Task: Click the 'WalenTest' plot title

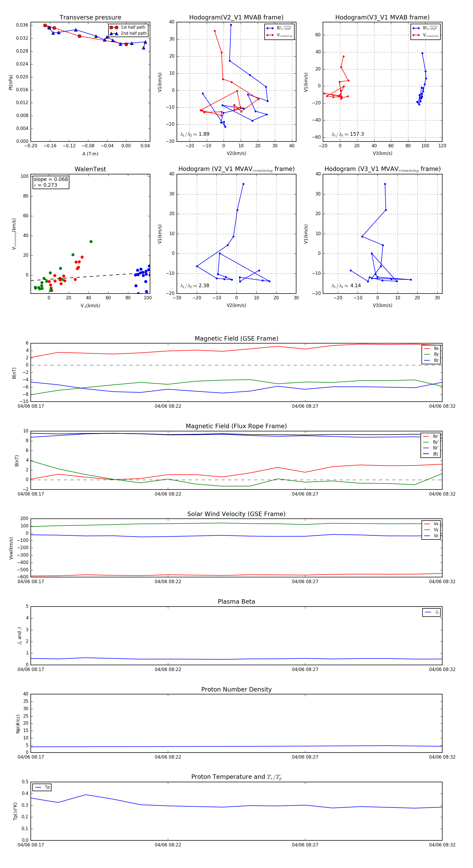Action: click(x=90, y=169)
